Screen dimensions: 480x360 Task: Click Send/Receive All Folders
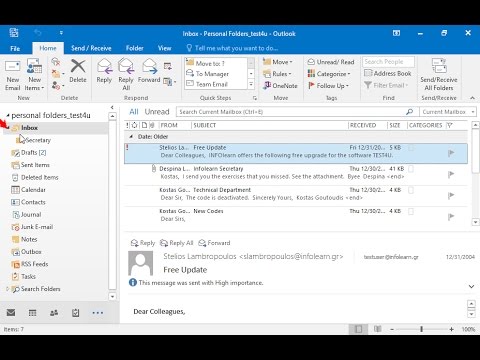click(439, 75)
